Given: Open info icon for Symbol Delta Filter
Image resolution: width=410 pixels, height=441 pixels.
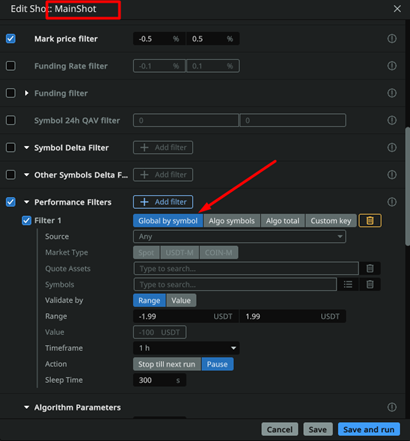Looking at the screenshot, I should (x=392, y=147).
